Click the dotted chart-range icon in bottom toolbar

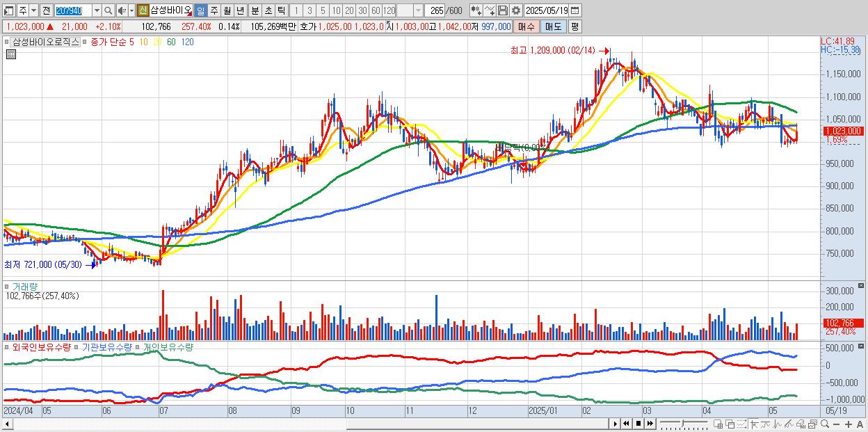(741, 424)
